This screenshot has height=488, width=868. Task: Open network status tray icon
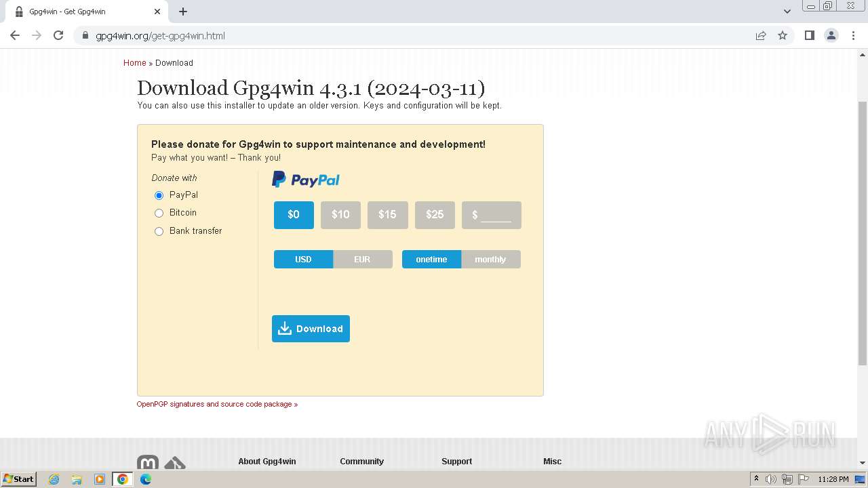787,479
